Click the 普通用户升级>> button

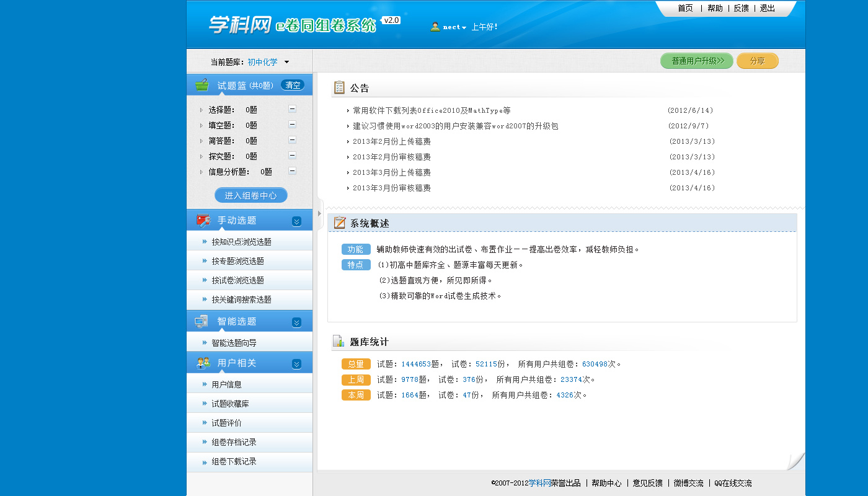click(697, 61)
